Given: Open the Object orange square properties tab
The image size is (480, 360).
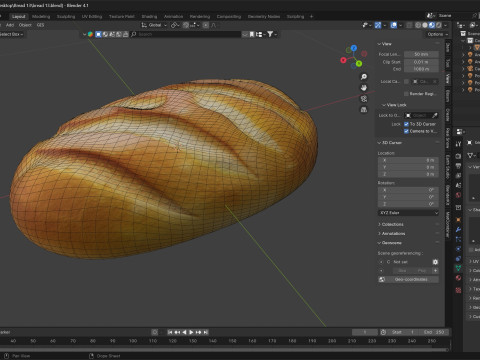Looking at the screenshot, I should click(458, 220).
